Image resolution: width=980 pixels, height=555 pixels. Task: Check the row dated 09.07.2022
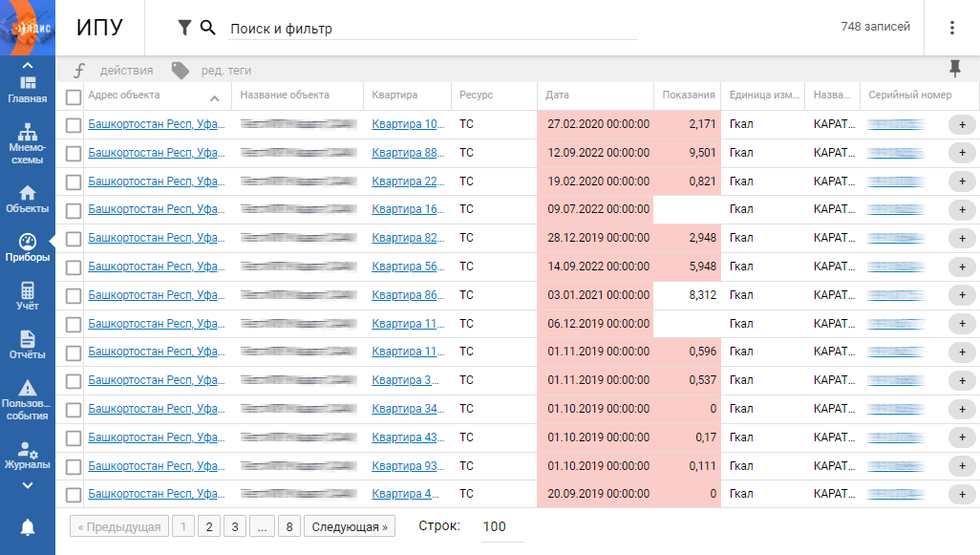tap(74, 210)
